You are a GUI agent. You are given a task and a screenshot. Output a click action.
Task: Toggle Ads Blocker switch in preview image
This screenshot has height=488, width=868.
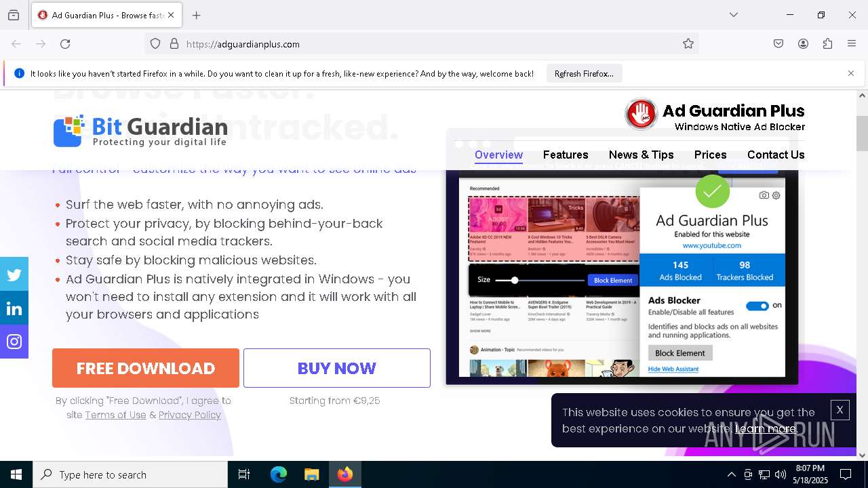(x=757, y=306)
